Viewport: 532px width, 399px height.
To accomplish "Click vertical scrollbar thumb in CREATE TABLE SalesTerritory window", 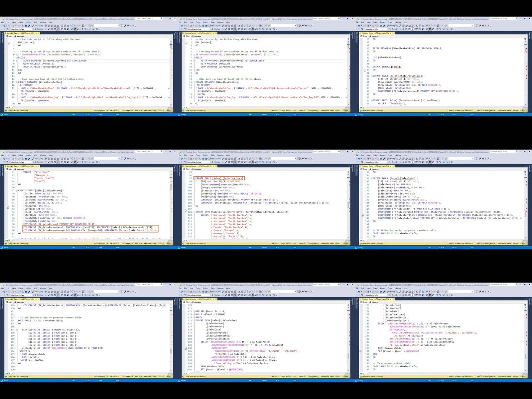I will [348, 205].
